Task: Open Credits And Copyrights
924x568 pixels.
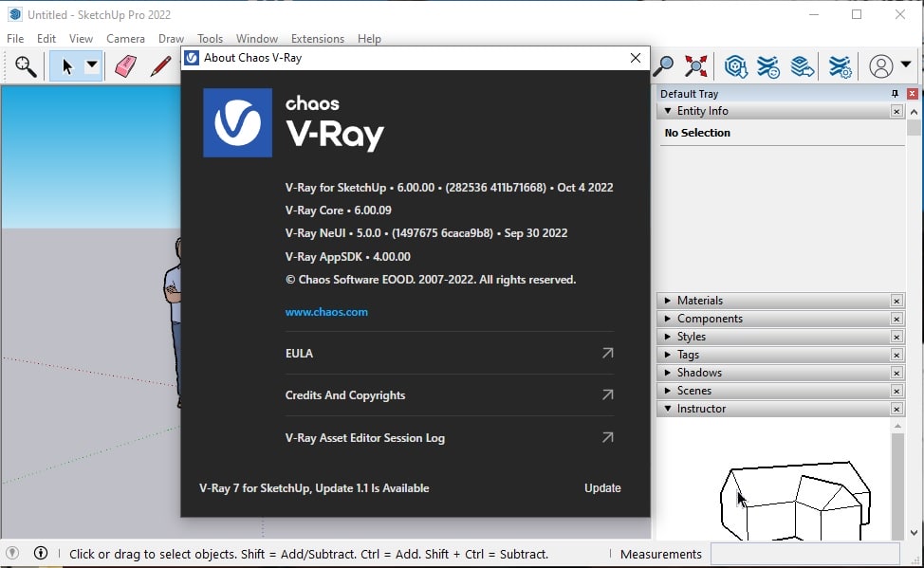Action: point(449,394)
